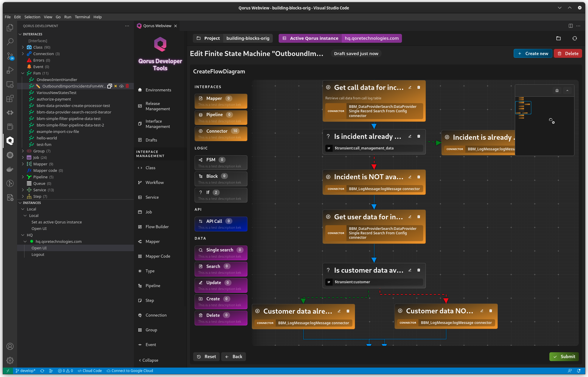Open Flow Builder in Qorus menu

[x=157, y=227]
